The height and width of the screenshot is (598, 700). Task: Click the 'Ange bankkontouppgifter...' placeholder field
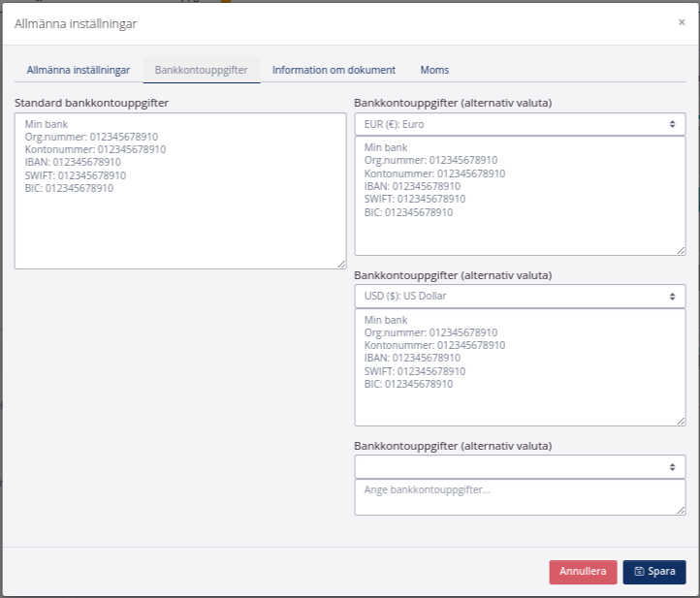520,496
